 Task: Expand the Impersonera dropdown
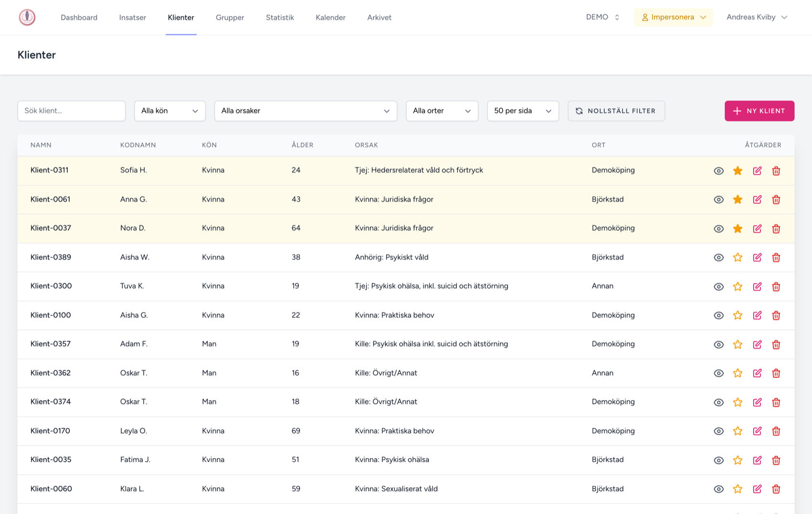[673, 17]
